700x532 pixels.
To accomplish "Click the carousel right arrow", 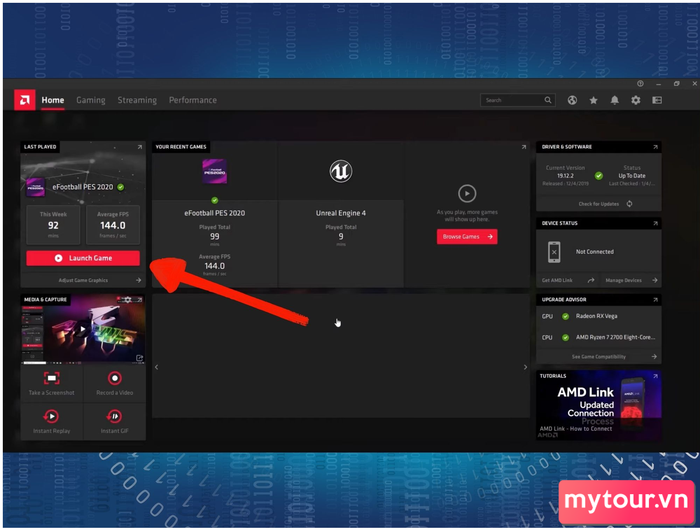I will [525, 367].
